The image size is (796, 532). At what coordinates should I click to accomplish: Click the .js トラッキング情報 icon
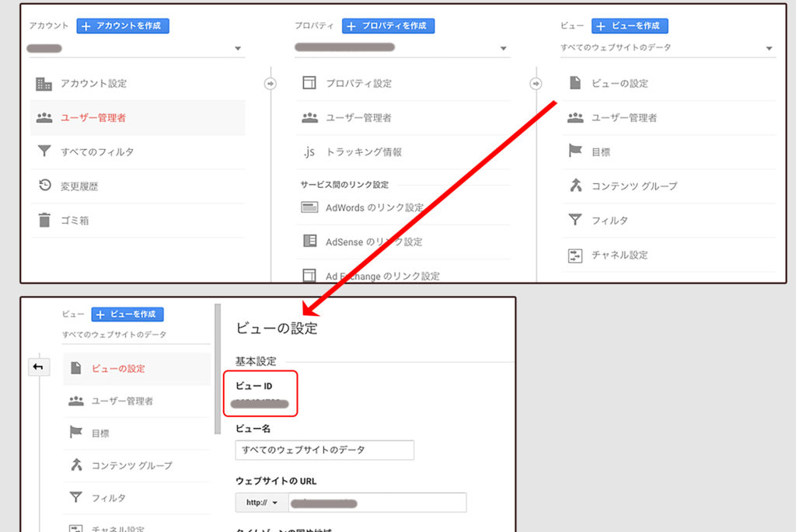[309, 152]
